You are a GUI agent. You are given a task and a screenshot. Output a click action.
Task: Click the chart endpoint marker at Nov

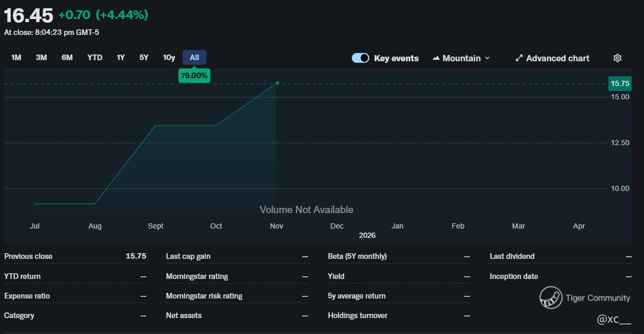pos(277,83)
